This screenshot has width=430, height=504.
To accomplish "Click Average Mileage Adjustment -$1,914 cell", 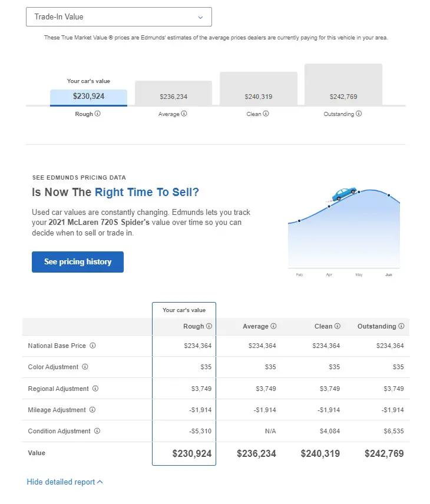I will click(264, 410).
